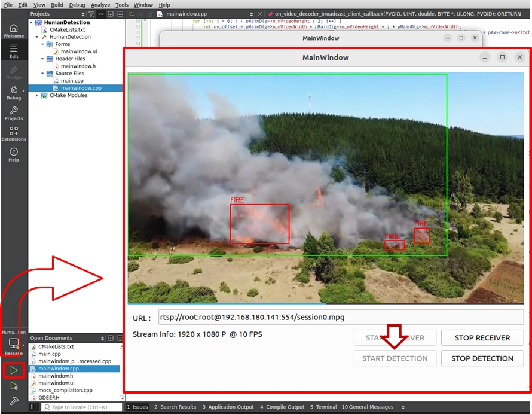The image size is (532, 414).
Task: Click the Open Documents list scroll-down arrow
Action: click(122, 398)
